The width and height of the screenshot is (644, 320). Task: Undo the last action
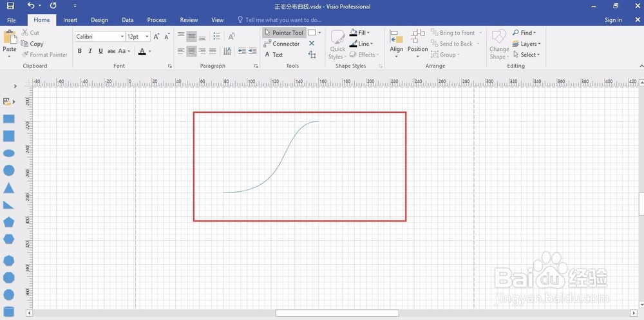pyautogui.click(x=31, y=6)
